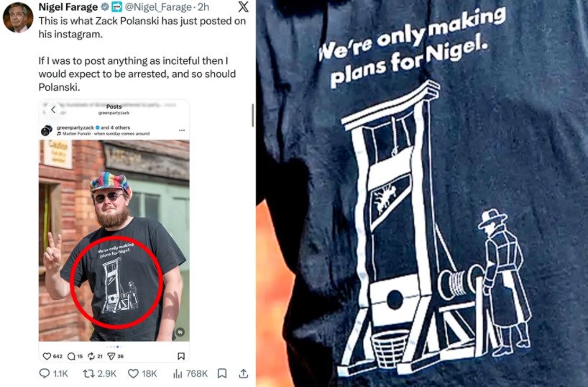Open the greenpartyzack account link

(x=75, y=127)
